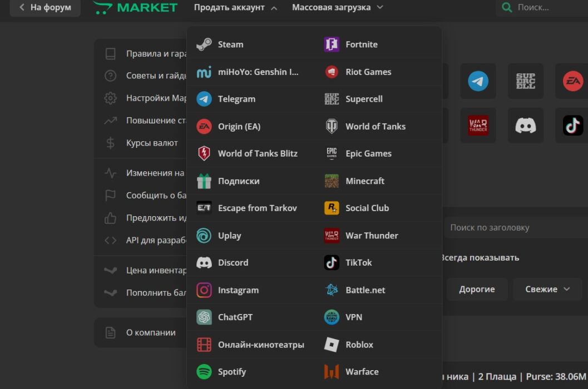Click the Origin (EA) icon in menu
This screenshot has width=588, height=389.
pos(204,126)
